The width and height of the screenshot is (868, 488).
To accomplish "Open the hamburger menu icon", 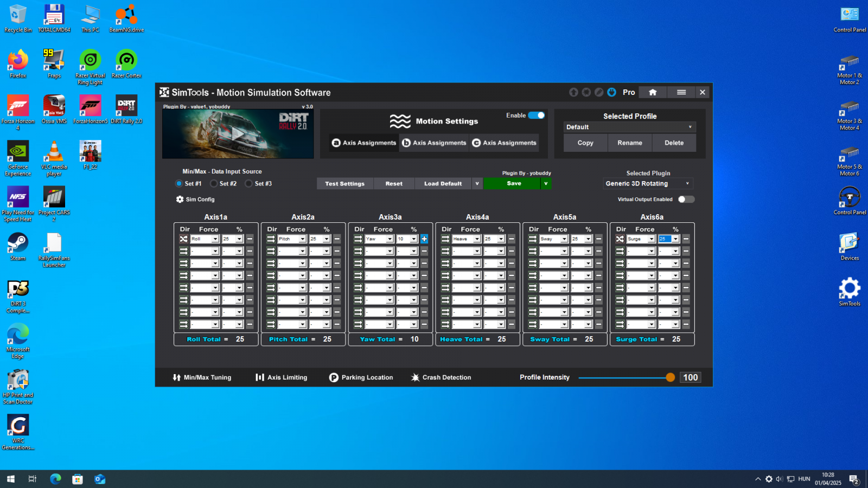I will (681, 92).
